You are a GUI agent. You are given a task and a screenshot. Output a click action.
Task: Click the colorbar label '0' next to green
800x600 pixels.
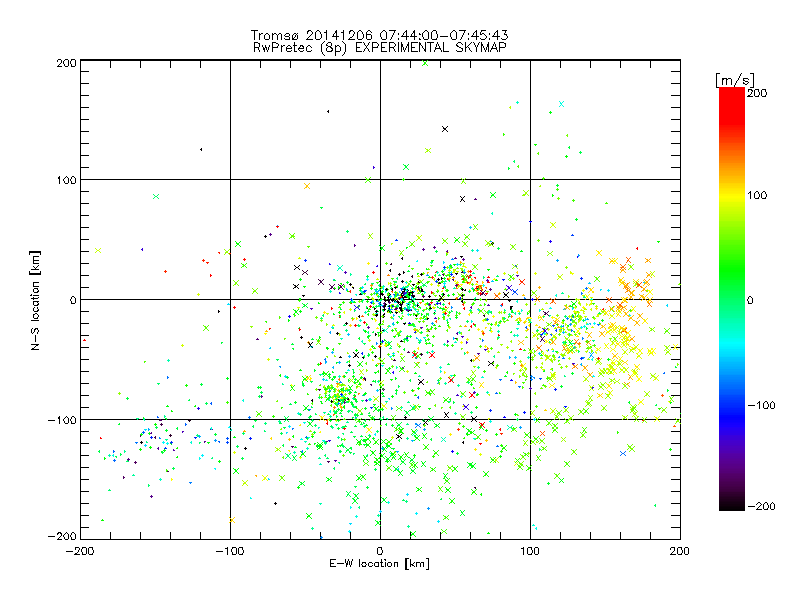(x=750, y=300)
